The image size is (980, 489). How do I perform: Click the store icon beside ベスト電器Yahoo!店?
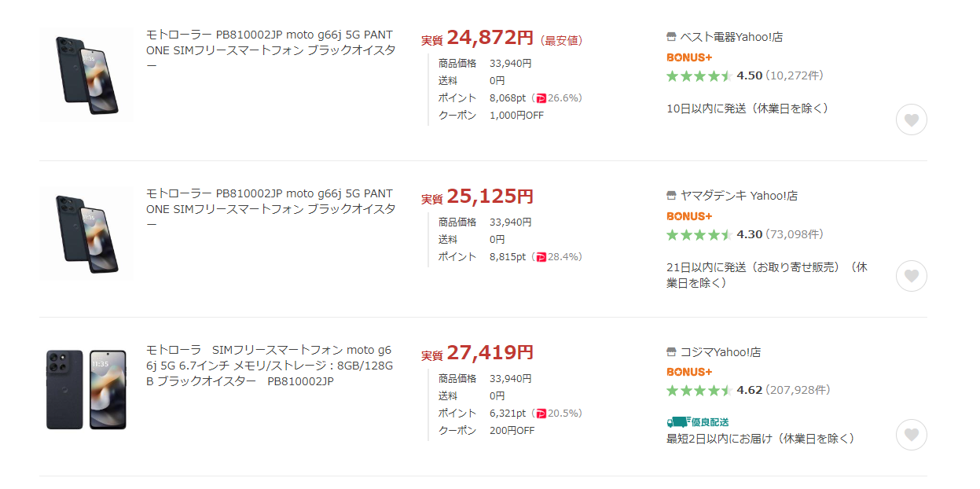point(671,37)
